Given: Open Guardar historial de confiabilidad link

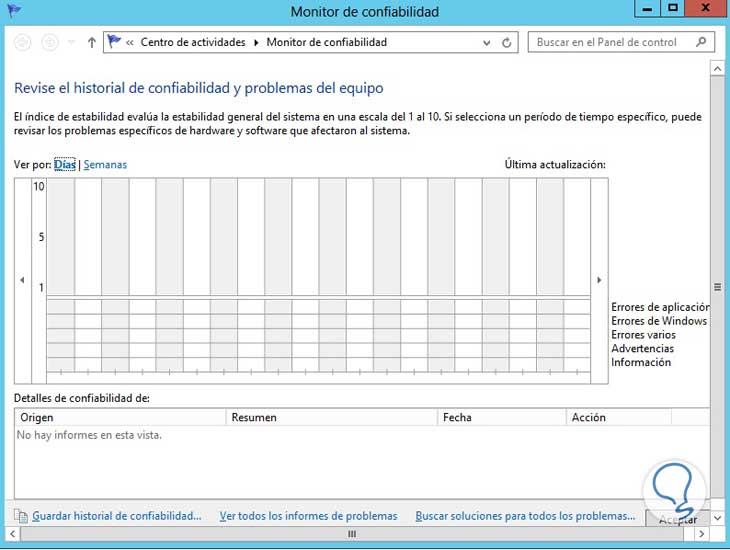Looking at the screenshot, I should 116,516.
